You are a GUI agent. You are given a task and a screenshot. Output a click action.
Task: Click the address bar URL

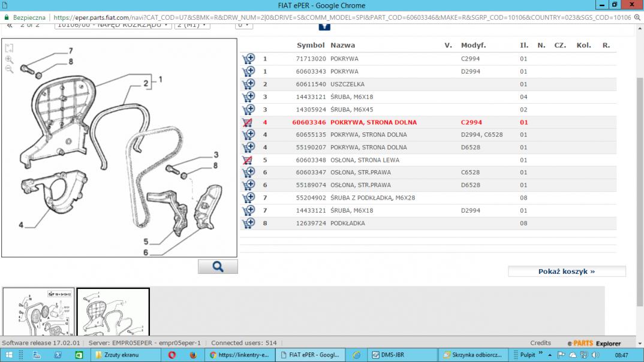coord(342,17)
